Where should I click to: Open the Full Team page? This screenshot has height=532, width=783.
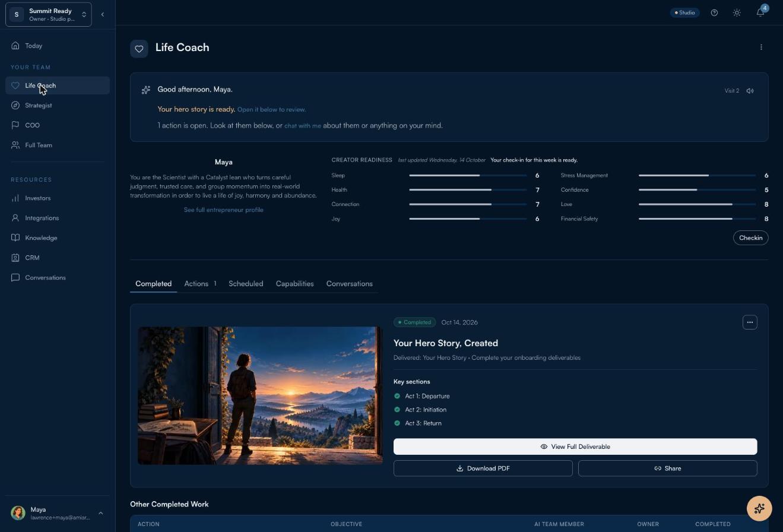58,145
